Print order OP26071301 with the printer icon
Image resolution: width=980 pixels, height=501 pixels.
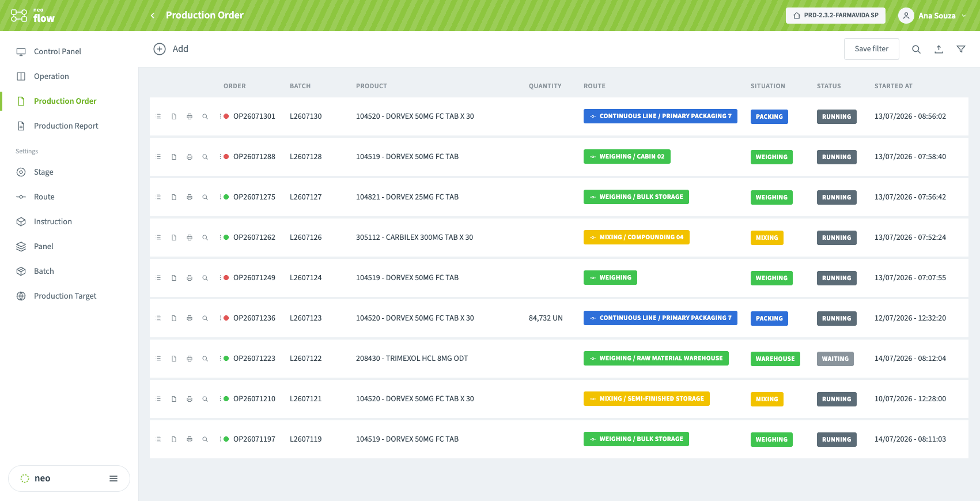pos(190,116)
